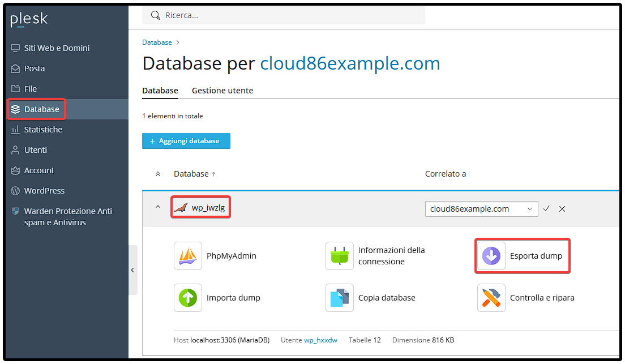Collapse the sidebar with arrow handle

coord(132,270)
